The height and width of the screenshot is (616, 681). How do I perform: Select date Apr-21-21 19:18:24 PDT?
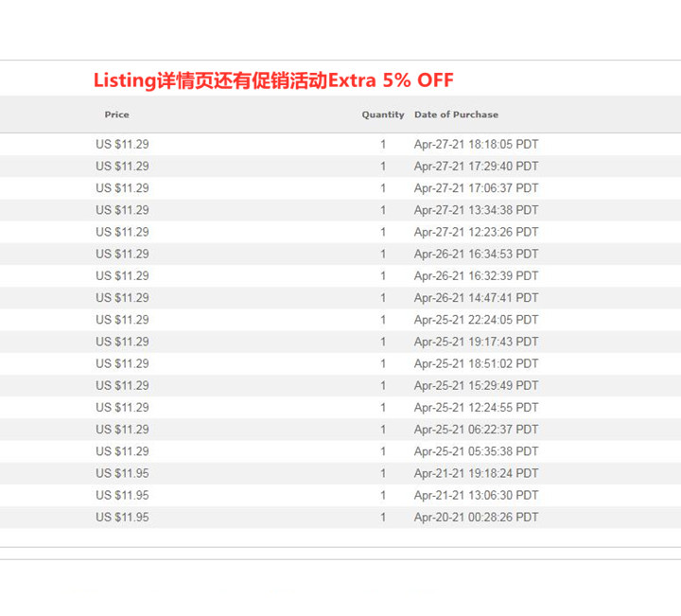[476, 473]
